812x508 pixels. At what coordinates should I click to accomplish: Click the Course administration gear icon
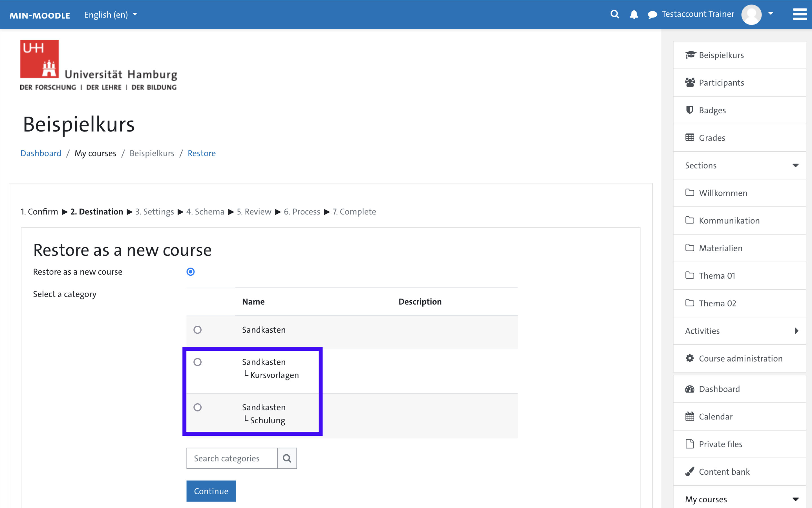tap(690, 358)
